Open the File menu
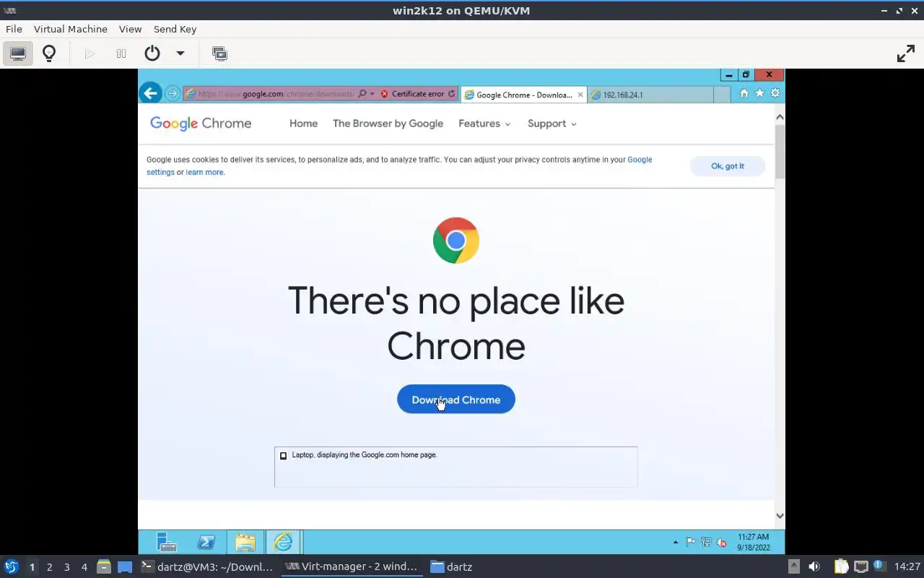 pyautogui.click(x=14, y=29)
